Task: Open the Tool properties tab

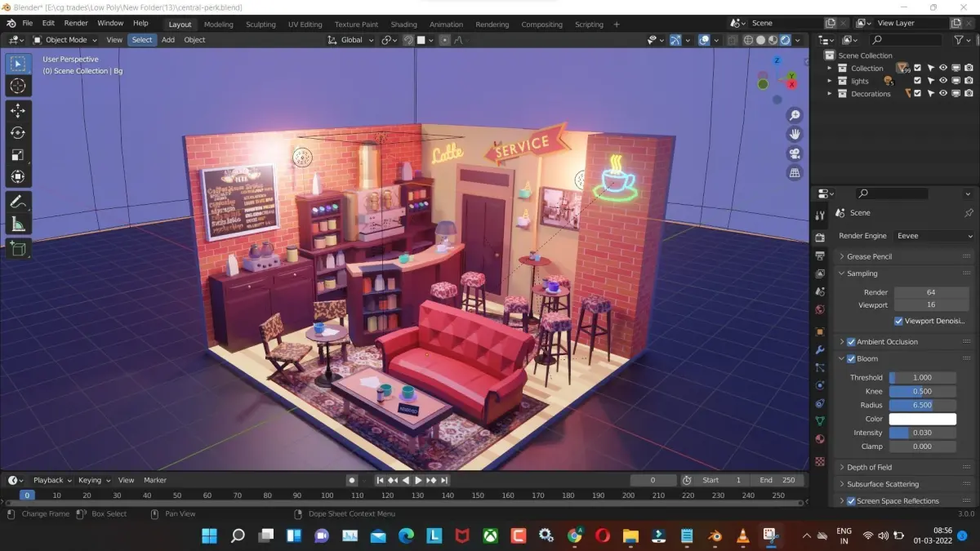Action: [x=820, y=215]
